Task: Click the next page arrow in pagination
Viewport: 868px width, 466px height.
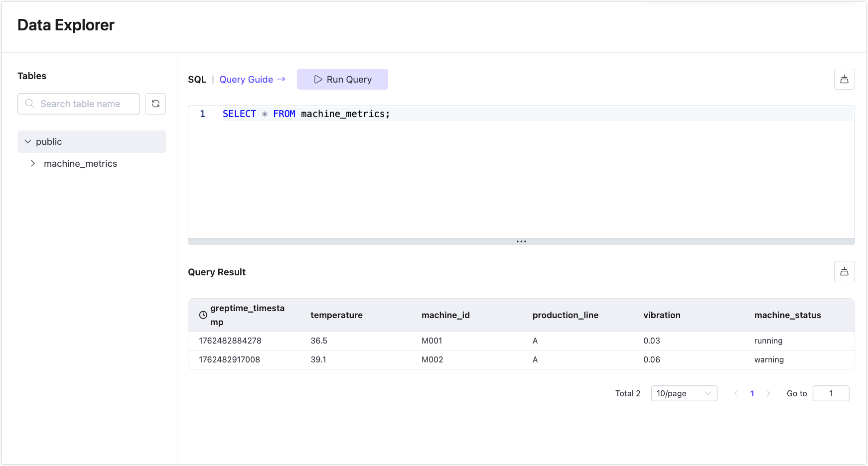Action: pyautogui.click(x=768, y=393)
